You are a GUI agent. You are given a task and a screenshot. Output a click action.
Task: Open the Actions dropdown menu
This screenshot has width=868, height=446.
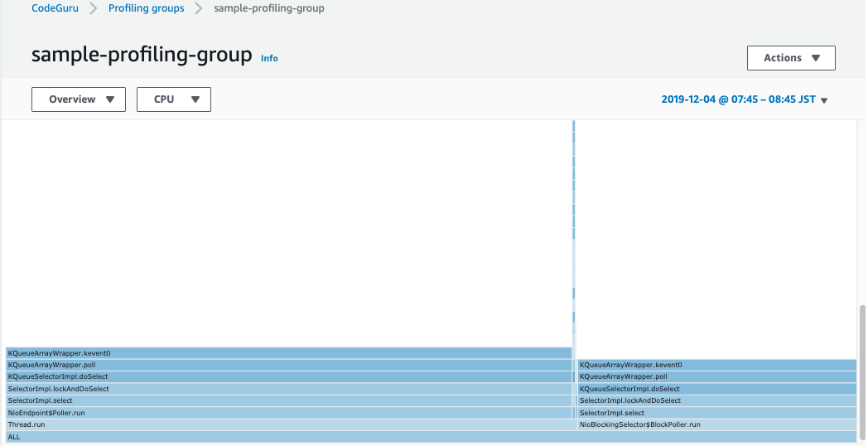click(791, 58)
